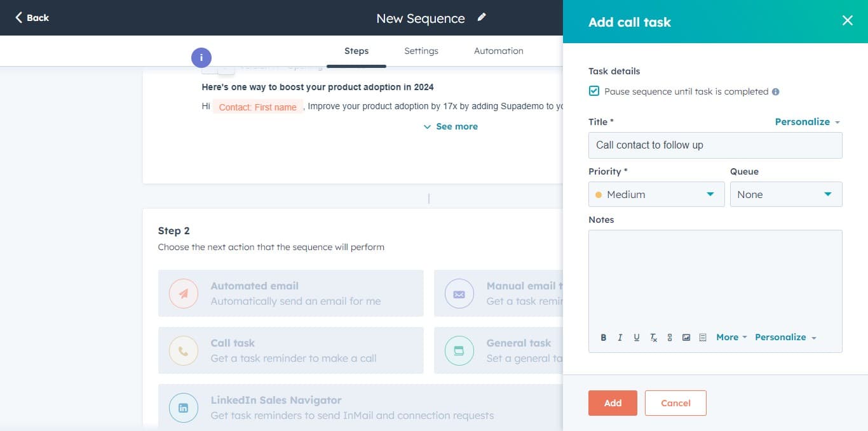Apply bold formatting in Notes toolbar
The image size is (868, 431).
[x=604, y=338]
